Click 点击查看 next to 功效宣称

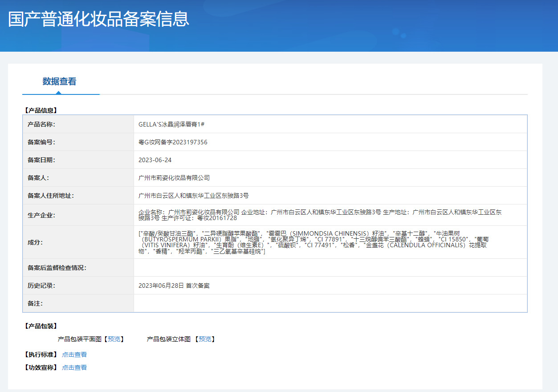74,367
